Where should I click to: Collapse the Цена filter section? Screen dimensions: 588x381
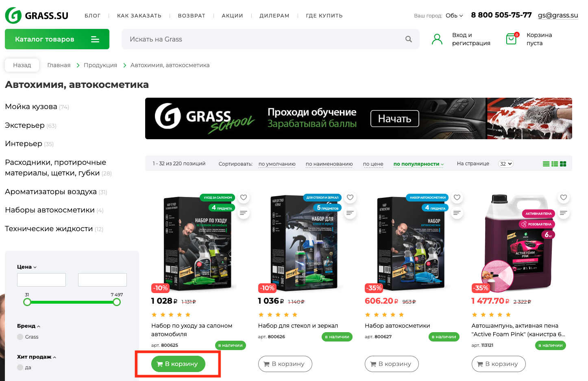27,267
